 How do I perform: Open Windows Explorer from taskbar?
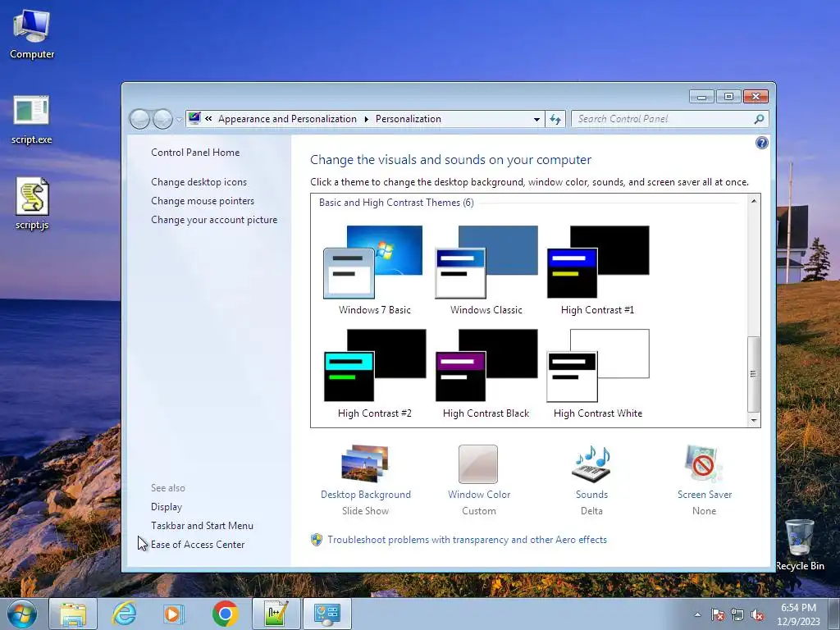[73, 614]
